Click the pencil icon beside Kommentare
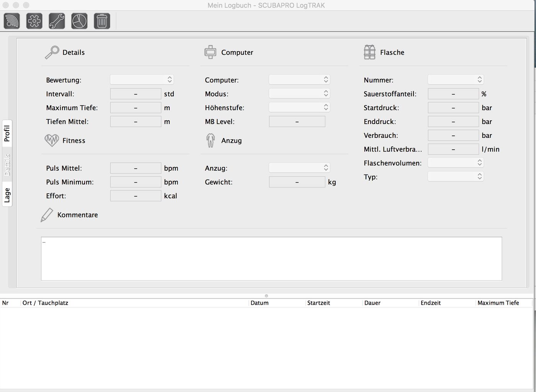Image resolution: width=536 pixels, height=392 pixels. (47, 215)
